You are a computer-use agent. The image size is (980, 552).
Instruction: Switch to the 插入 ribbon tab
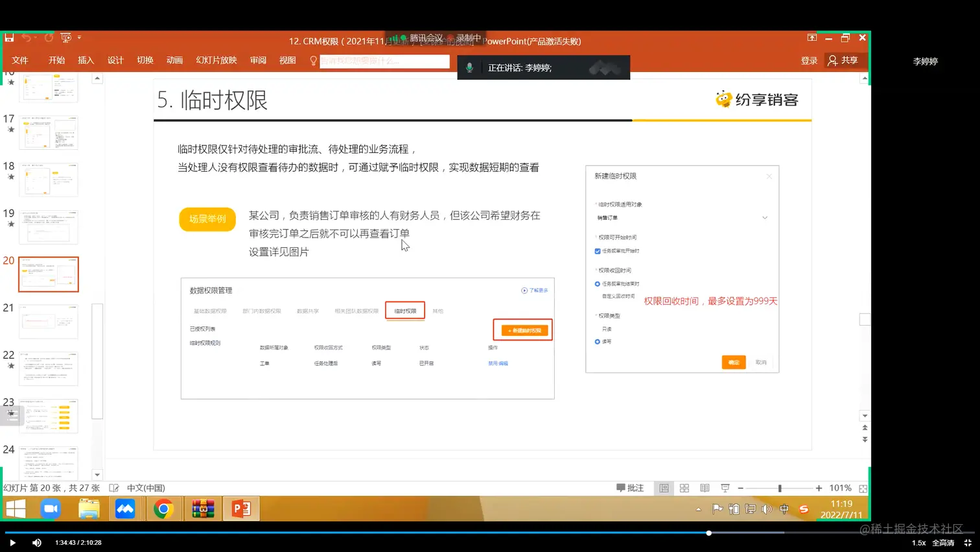(x=86, y=60)
